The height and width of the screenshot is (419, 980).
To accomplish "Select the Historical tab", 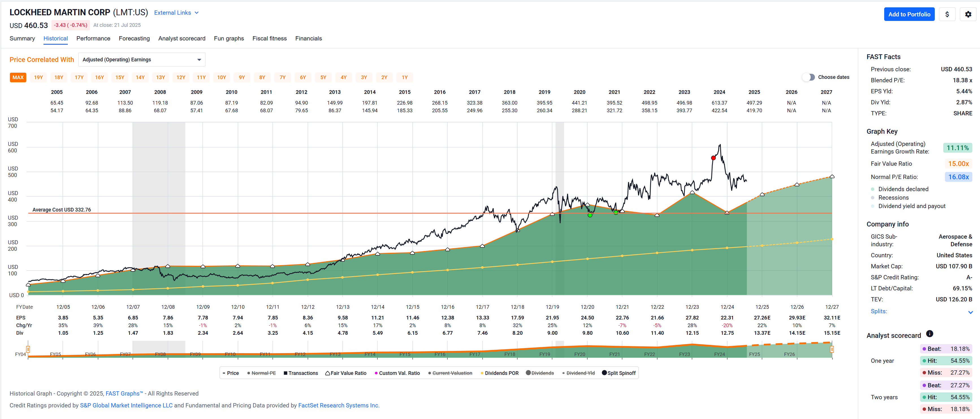I will point(55,38).
